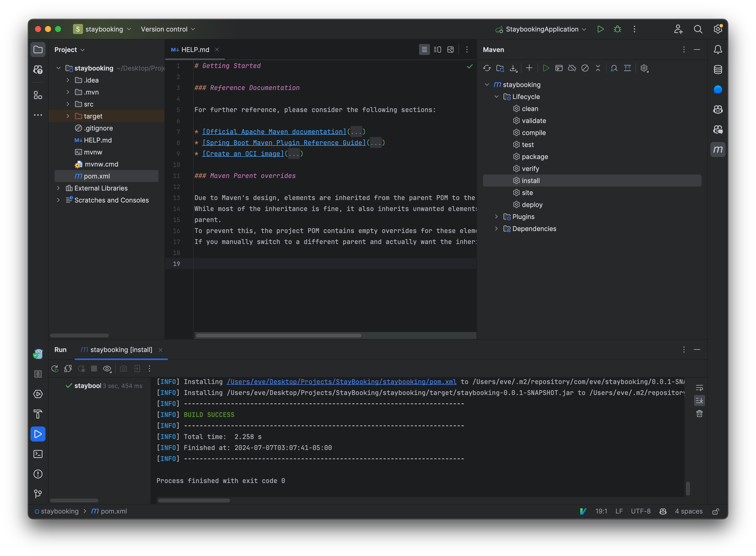Expand the Plugins node in Maven panel
This screenshot has width=756, height=556.
click(x=496, y=216)
